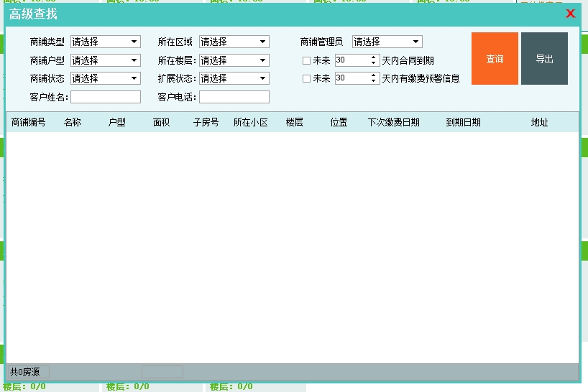Focus the 客户电话 text box

click(x=234, y=97)
